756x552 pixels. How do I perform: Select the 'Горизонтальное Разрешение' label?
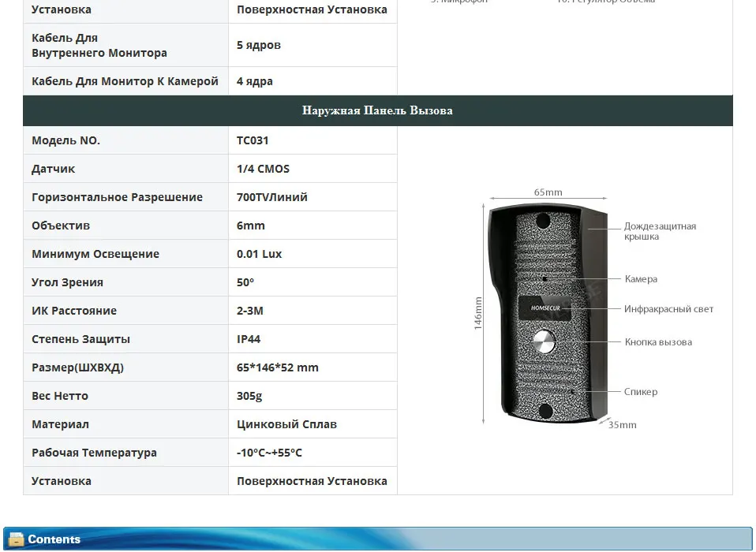click(x=117, y=197)
